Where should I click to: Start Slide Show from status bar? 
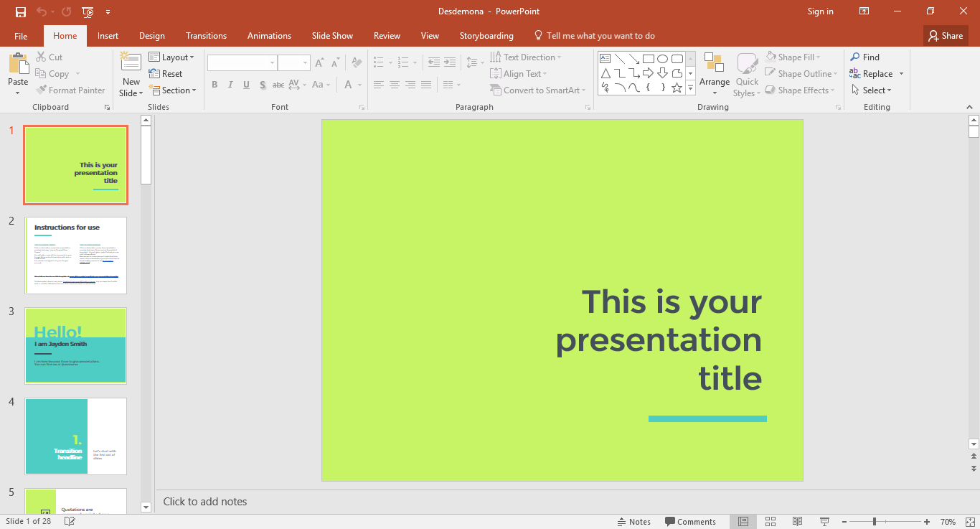824,522
